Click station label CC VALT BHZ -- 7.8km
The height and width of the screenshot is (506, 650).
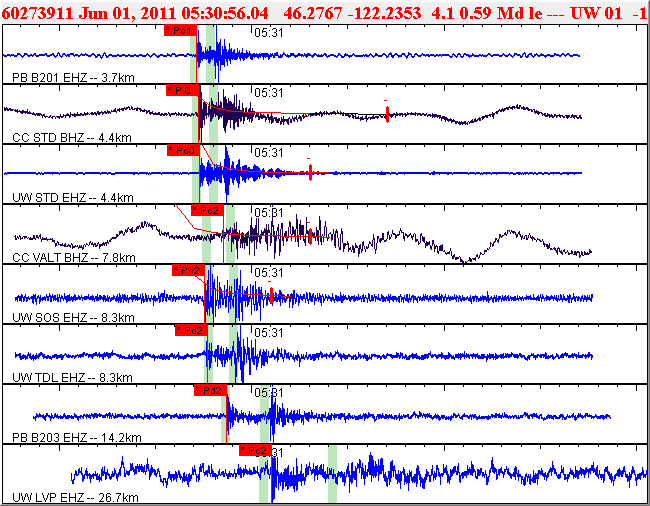74,257
